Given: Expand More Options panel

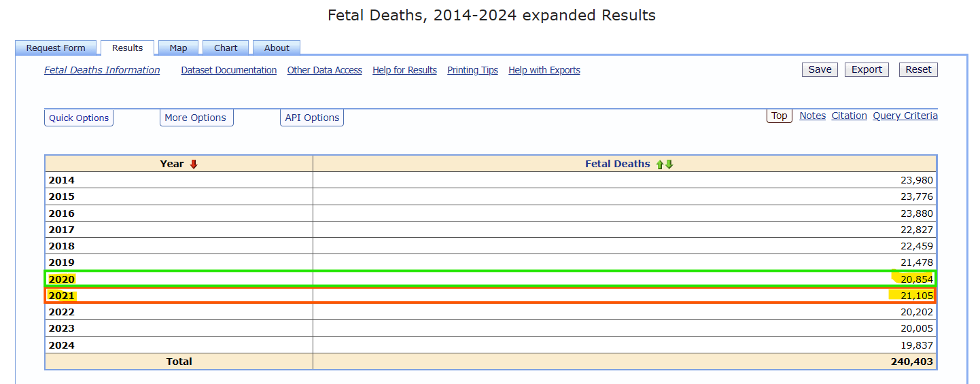Looking at the screenshot, I should click(195, 118).
